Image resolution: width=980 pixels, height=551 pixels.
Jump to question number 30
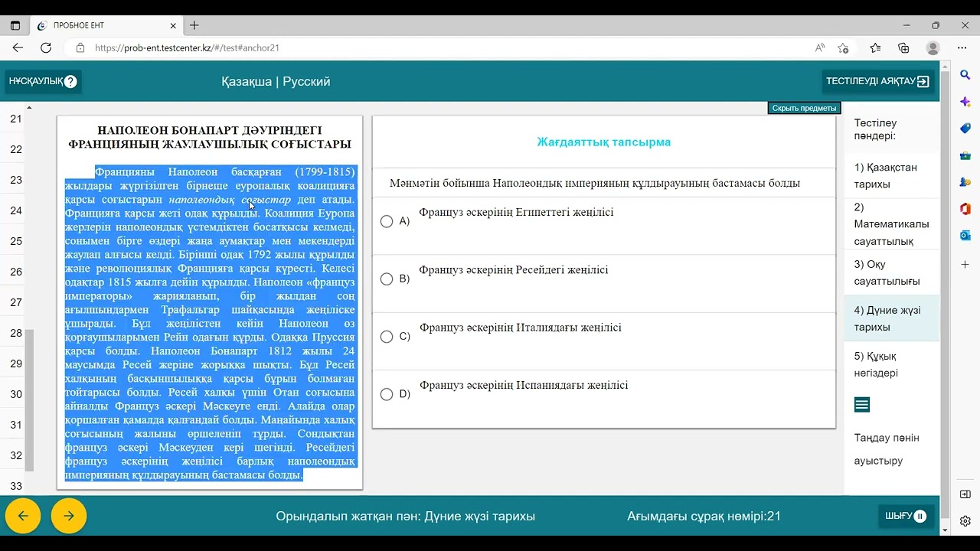[x=16, y=394]
